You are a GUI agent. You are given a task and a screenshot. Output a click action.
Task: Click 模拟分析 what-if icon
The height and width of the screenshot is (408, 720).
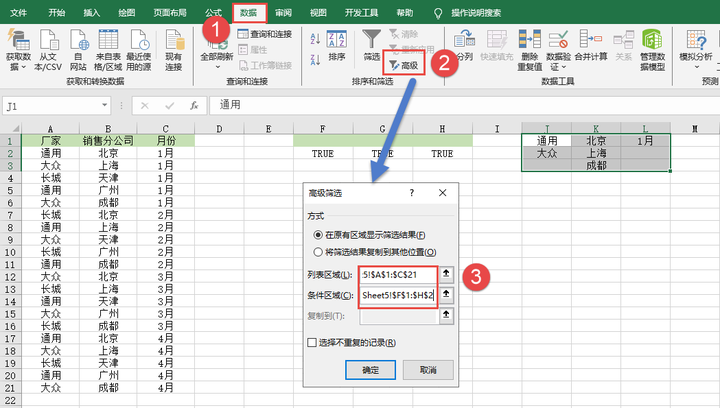coord(696,39)
